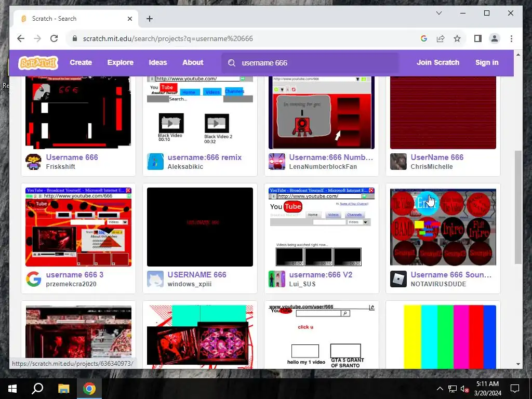Click the scrollbar down arrow
This screenshot has width=532, height=399.
pos(518,364)
